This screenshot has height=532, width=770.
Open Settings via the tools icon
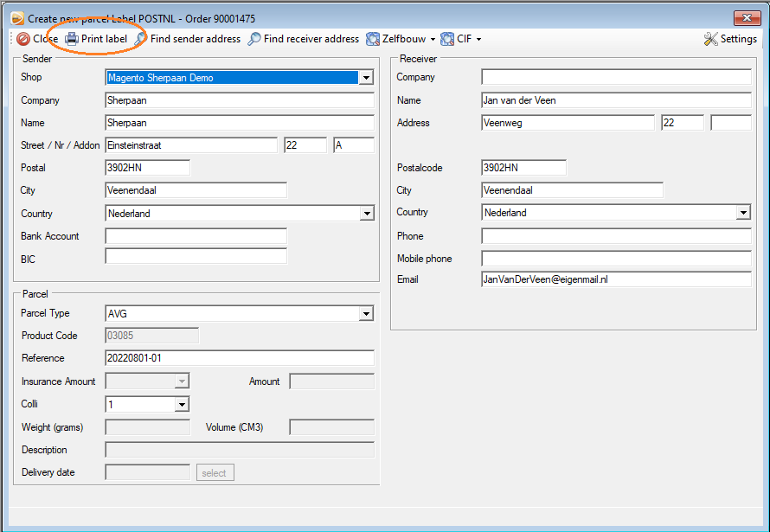pos(710,39)
